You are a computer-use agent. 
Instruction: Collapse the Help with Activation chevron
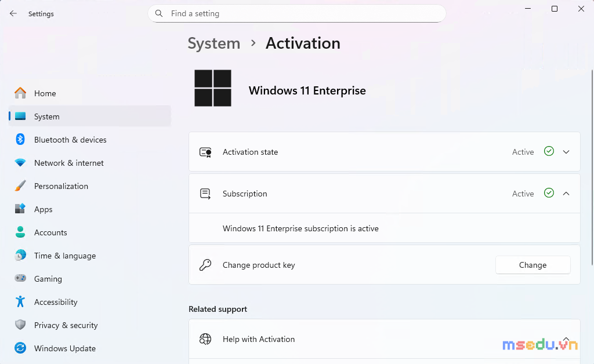(566, 339)
